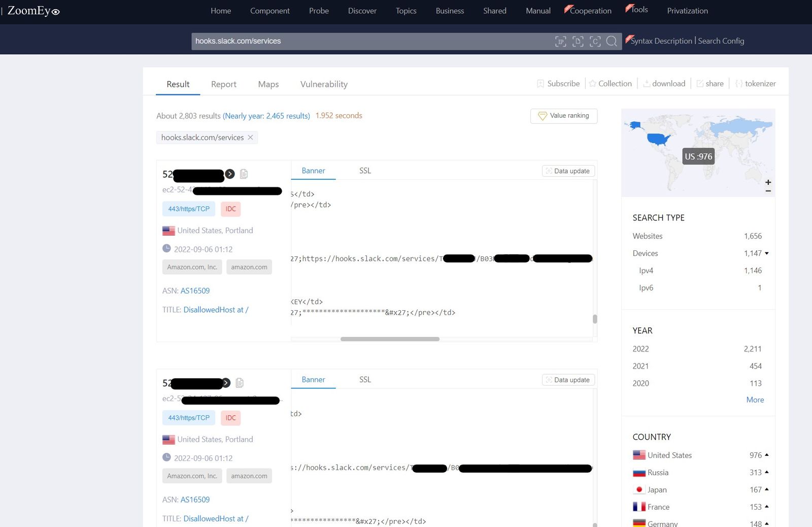The width and height of the screenshot is (812, 527).
Task: Remove the hooks.slack.com/services filter tag
Action: pos(250,138)
